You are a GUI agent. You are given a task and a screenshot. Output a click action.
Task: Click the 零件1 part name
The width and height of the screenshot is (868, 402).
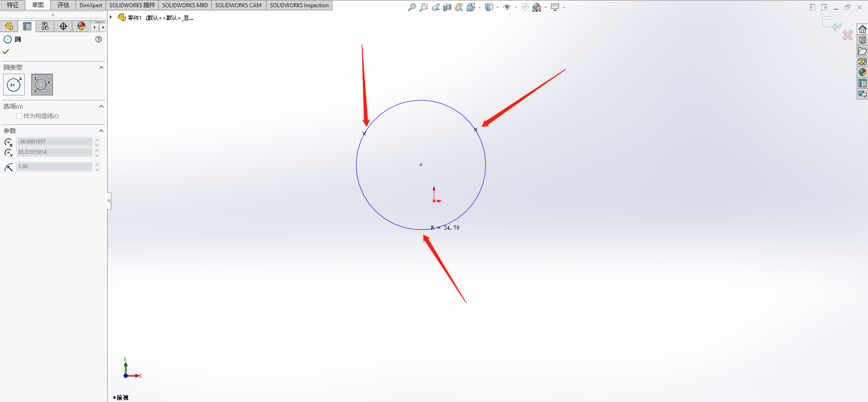click(x=134, y=18)
